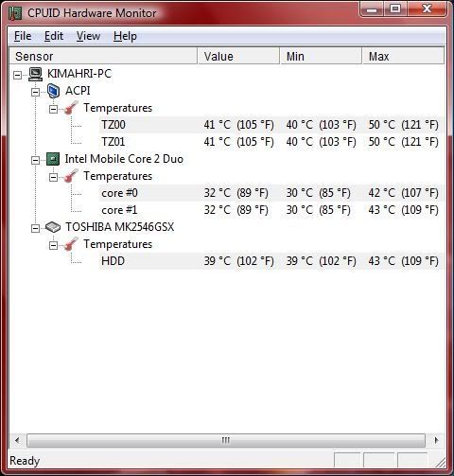
Task: Select the core #0 sensor row
Action: click(271, 193)
